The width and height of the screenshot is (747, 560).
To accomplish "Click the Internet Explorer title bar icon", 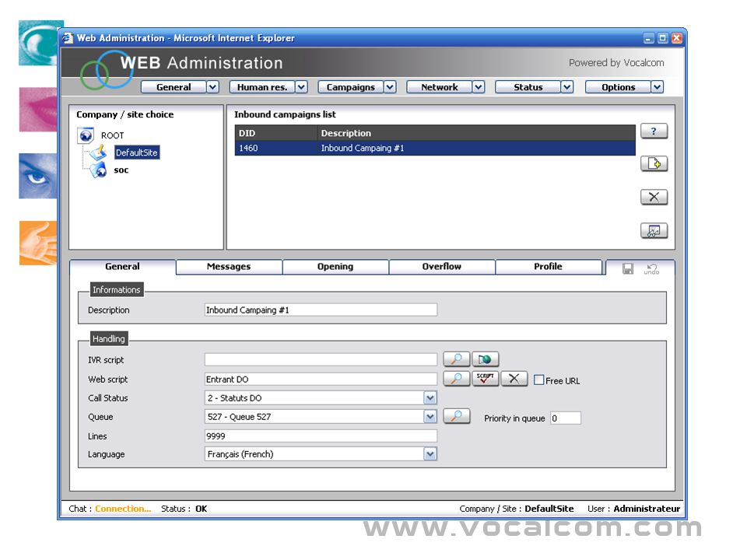I will point(68,37).
